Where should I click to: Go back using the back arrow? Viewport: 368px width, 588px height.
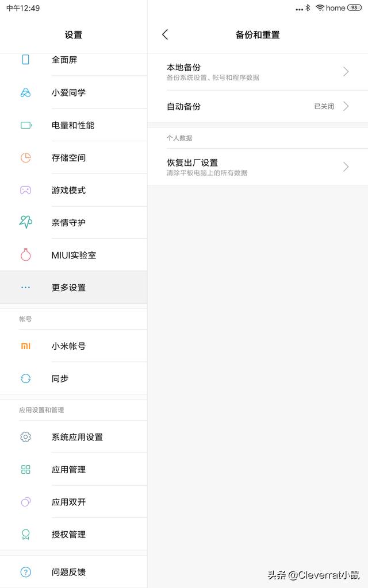click(165, 34)
